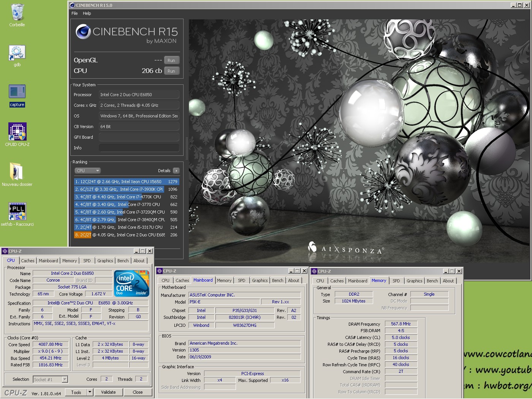Switch to Graphics tab in CPU-Z CPU window
The height and width of the screenshot is (399, 532).
(x=105, y=261)
